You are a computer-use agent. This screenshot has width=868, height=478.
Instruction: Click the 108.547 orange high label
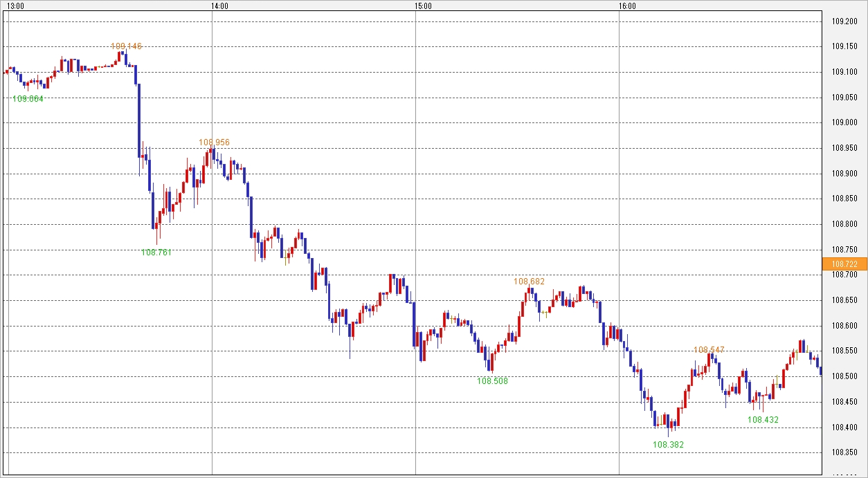pos(709,350)
